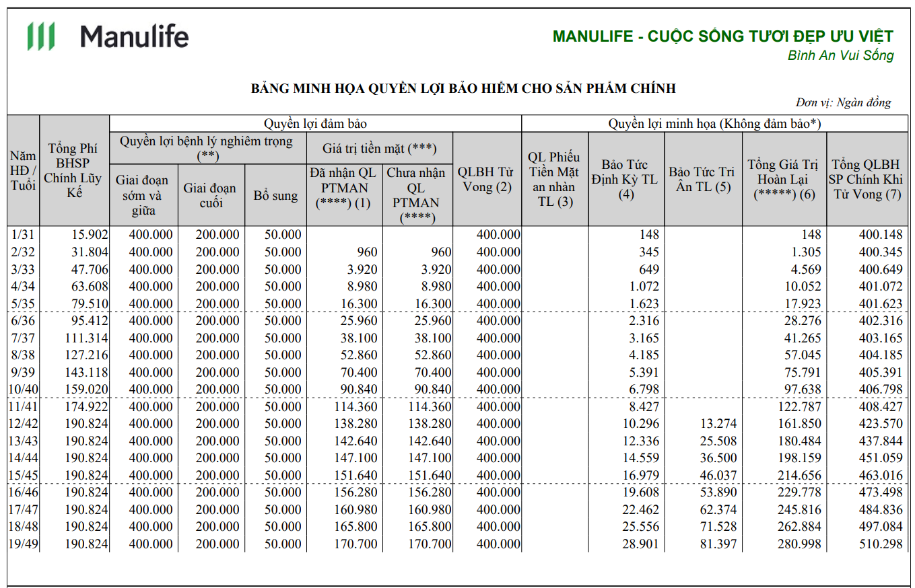Click the surrender value '214.656'
This screenshot has width=915, height=588.
[x=800, y=475]
